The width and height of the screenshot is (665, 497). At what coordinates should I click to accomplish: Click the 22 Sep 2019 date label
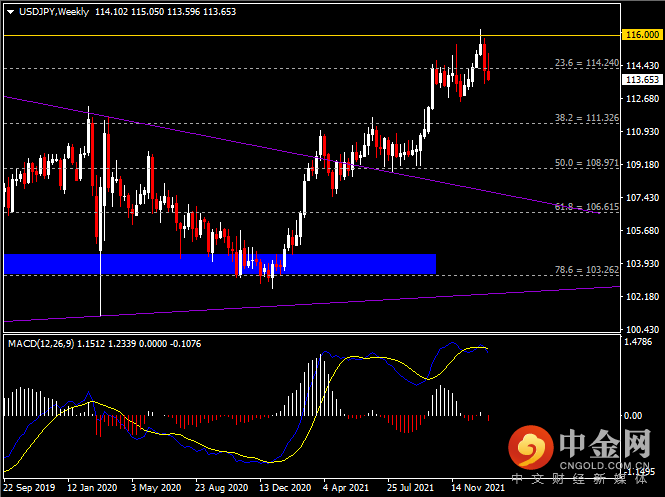(x=30, y=488)
